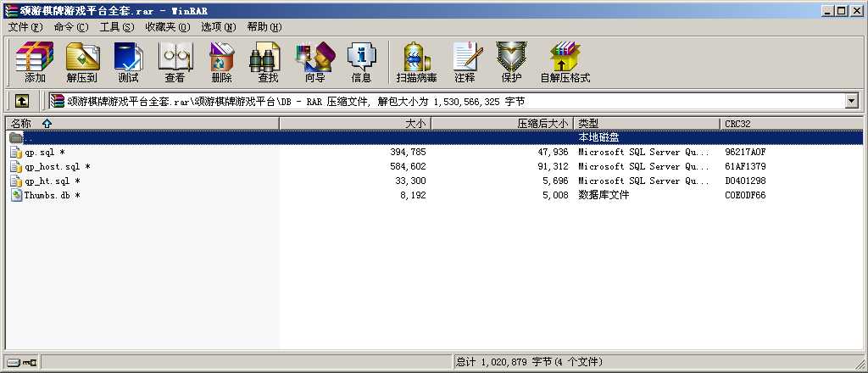Image resolution: width=868 pixels, height=373 pixels.
Task: Click the archive icon in address bar
Action: point(57,101)
